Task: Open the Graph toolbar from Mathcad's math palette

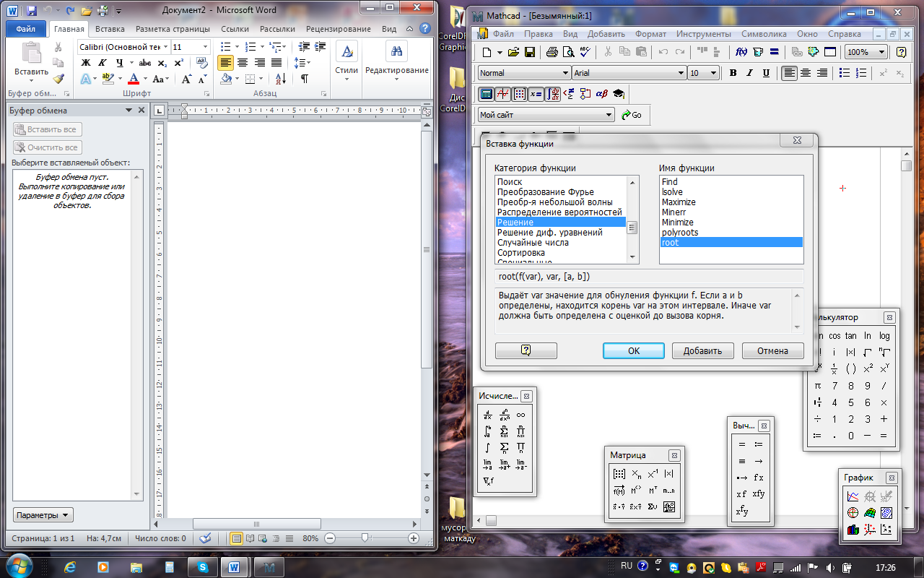Action: [502, 94]
